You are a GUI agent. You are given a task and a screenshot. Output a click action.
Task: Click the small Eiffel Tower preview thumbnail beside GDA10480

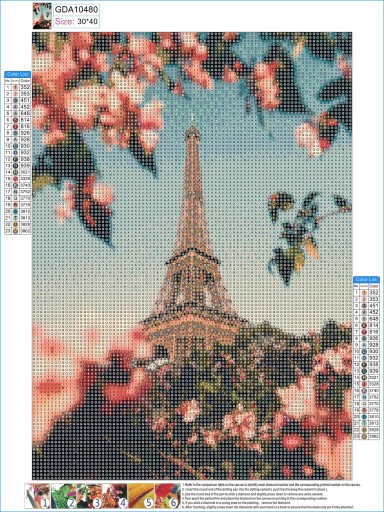(x=42, y=16)
